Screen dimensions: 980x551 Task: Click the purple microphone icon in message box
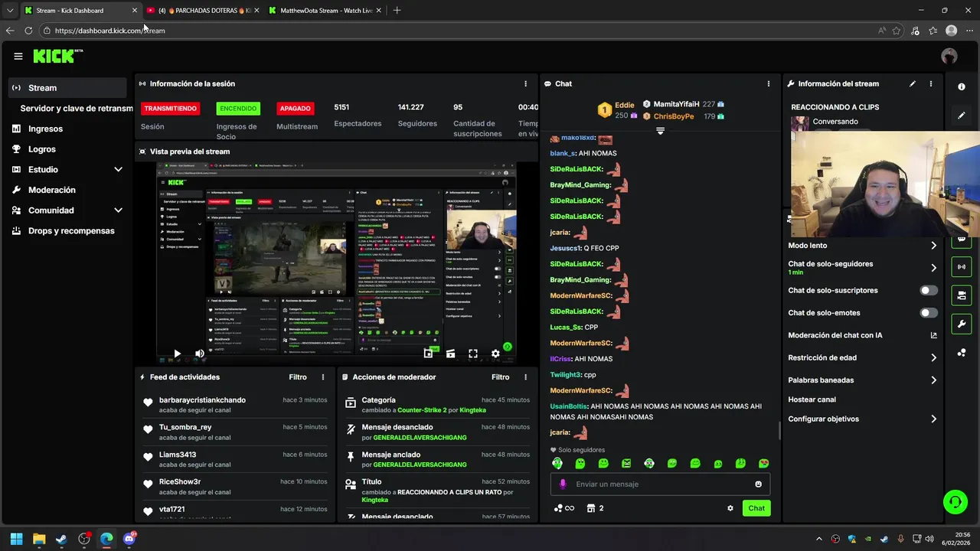[x=563, y=484]
